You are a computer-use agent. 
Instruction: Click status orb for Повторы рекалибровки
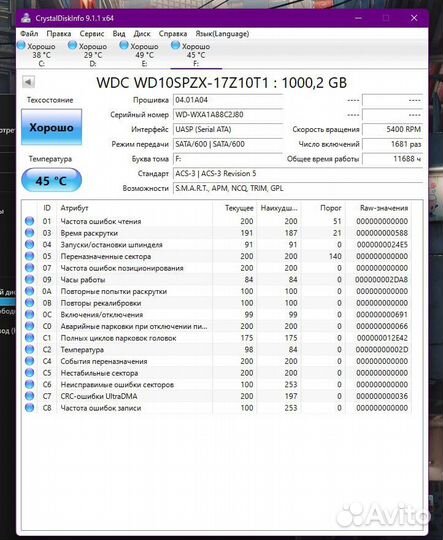point(30,303)
